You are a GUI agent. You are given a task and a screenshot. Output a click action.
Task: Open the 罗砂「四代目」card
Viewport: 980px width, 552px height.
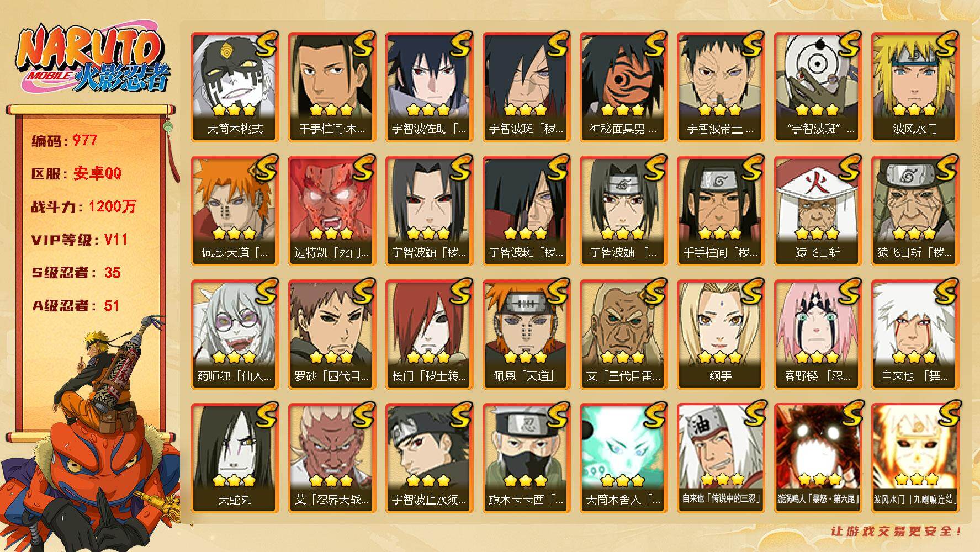[332, 335]
